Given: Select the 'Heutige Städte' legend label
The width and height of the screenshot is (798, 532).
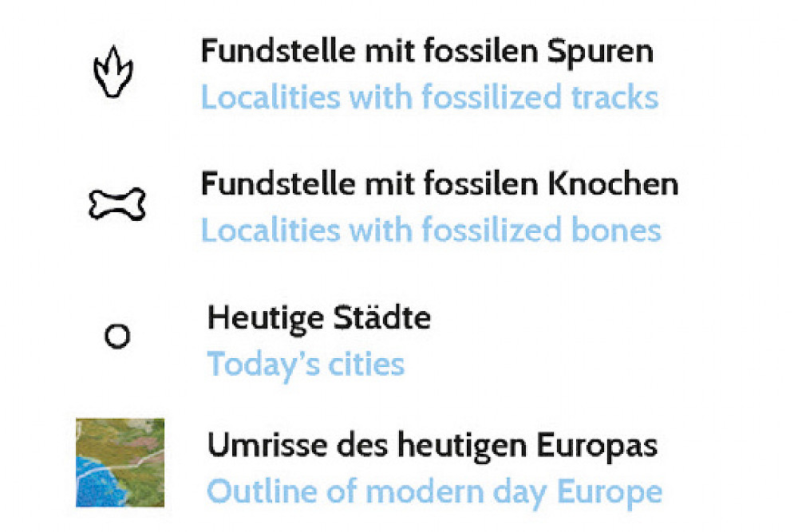Looking at the screenshot, I should point(319,318).
